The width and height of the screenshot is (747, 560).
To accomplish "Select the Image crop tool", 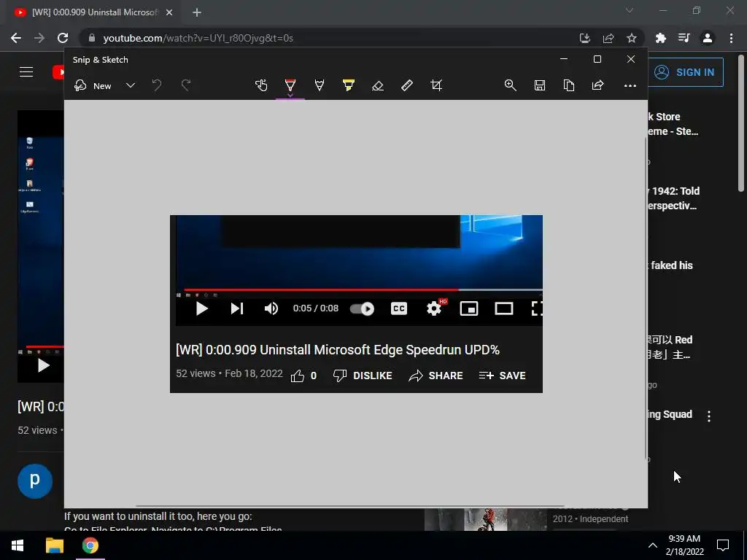I will pyautogui.click(x=436, y=86).
